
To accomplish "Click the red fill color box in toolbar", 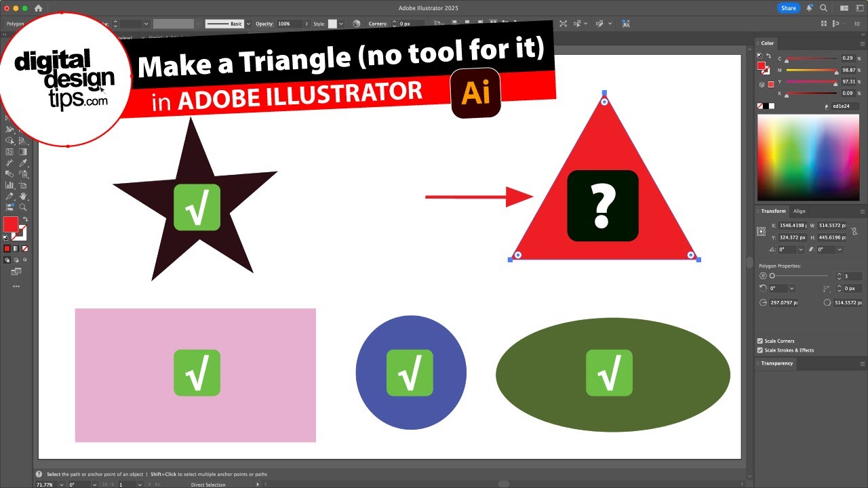I will point(11,224).
